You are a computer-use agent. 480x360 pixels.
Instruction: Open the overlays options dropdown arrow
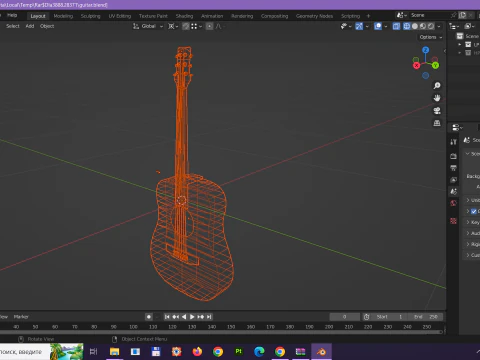tap(386, 26)
